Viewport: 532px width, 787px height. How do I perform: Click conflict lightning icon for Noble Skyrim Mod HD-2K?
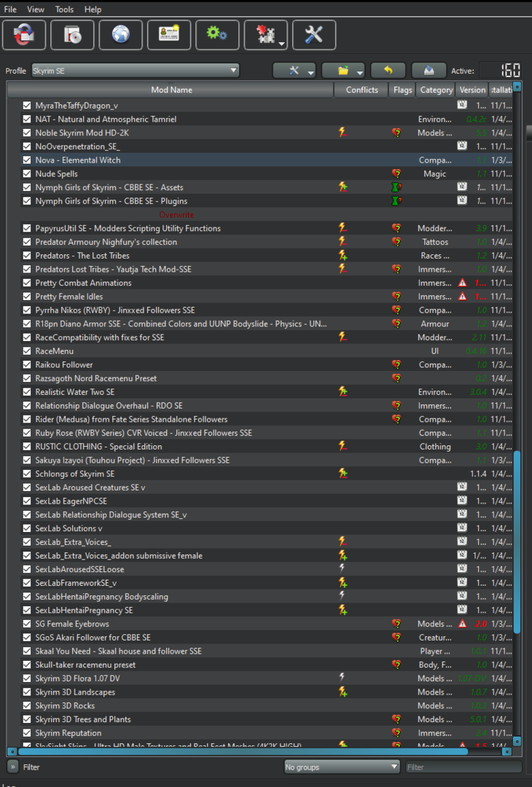343,133
